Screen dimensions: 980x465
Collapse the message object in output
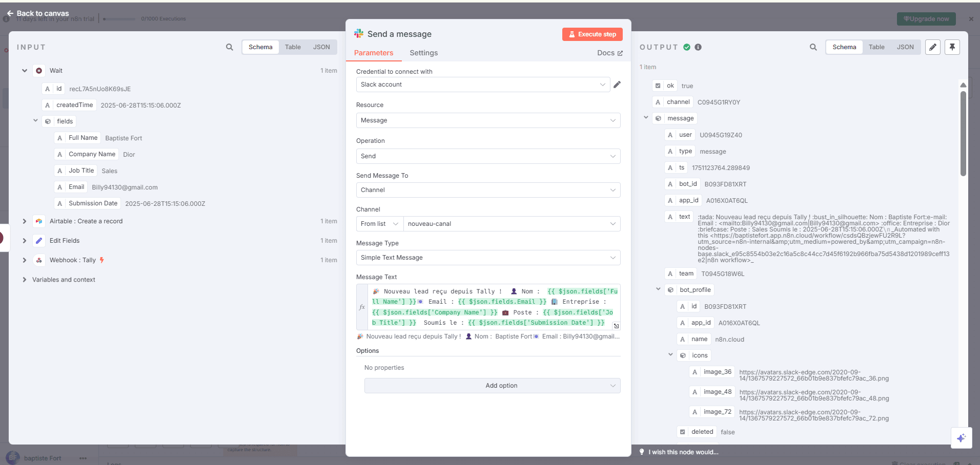(x=646, y=118)
